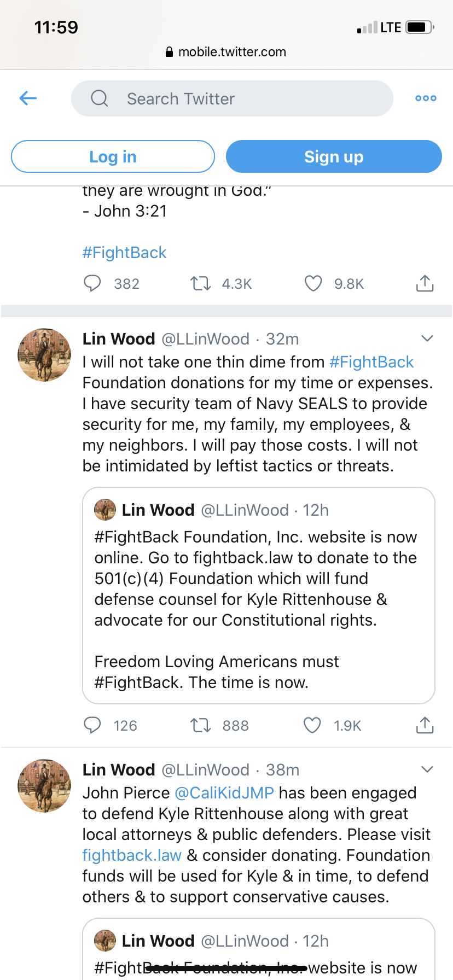Open Lin Wood avatar on 32m tweet

pos(44,355)
